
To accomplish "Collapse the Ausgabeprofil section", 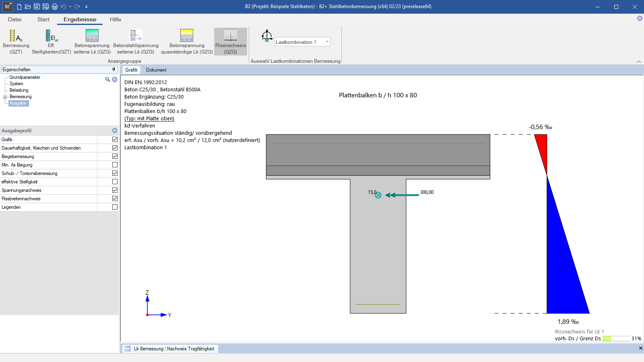I will pyautogui.click(x=115, y=131).
